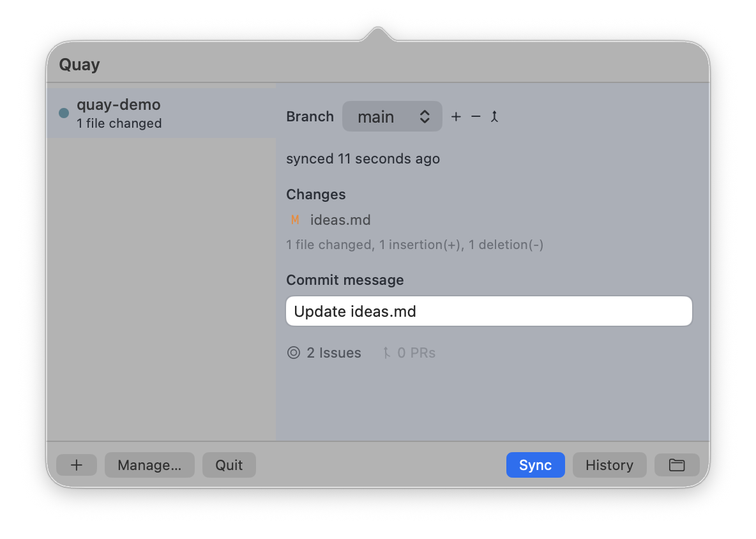The height and width of the screenshot is (539, 756).
Task: Open the repository folder icon
Action: click(677, 465)
